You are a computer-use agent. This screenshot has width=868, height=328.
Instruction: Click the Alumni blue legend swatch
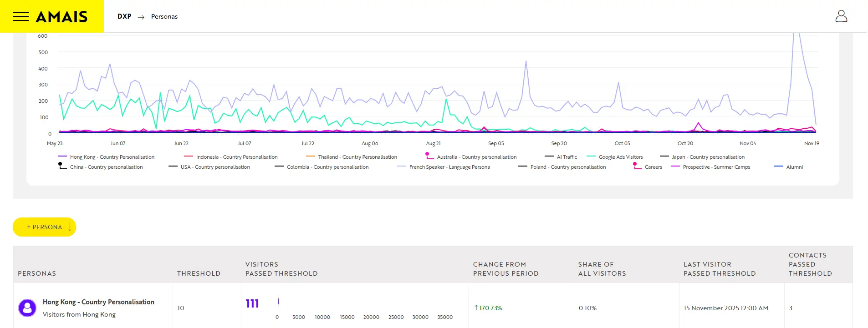pyautogui.click(x=778, y=167)
